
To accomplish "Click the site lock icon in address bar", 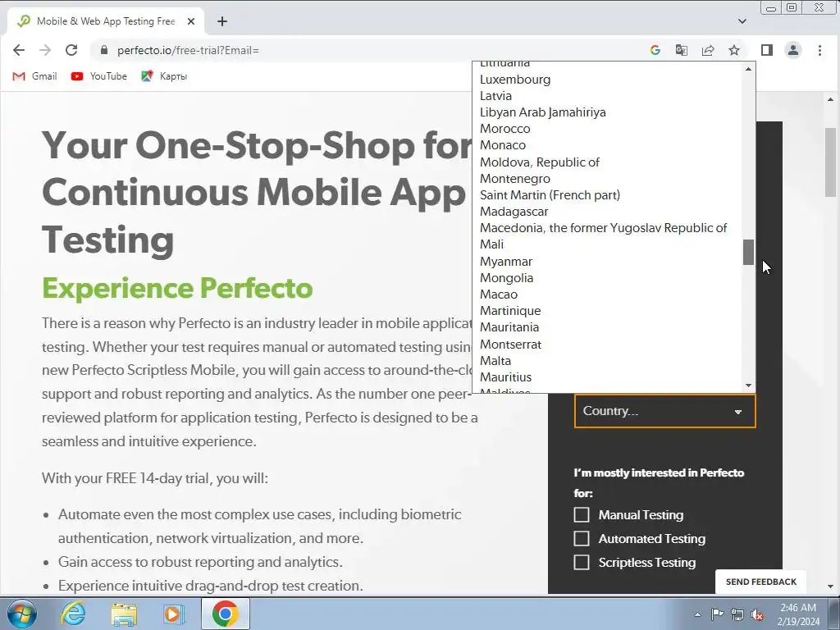I will (x=104, y=50).
